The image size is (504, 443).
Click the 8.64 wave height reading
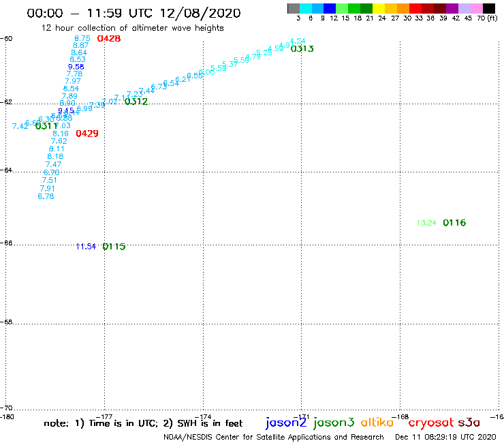click(79, 52)
